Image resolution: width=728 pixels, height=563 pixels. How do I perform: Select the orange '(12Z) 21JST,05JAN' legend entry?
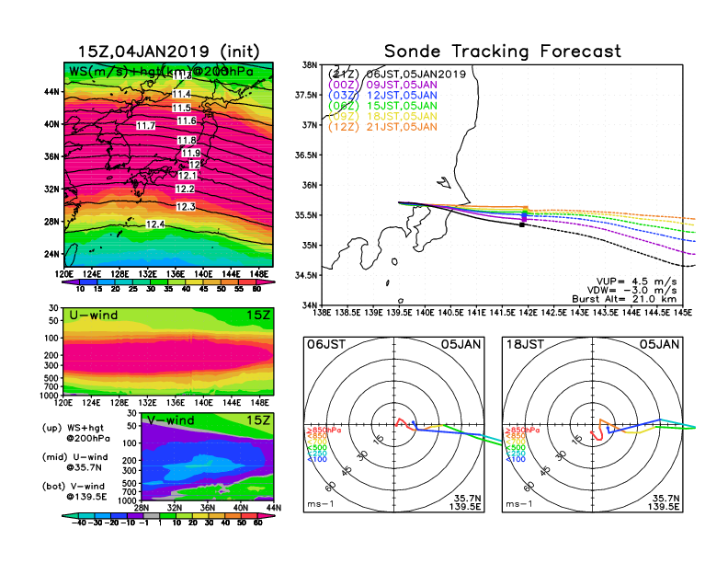coord(382,127)
